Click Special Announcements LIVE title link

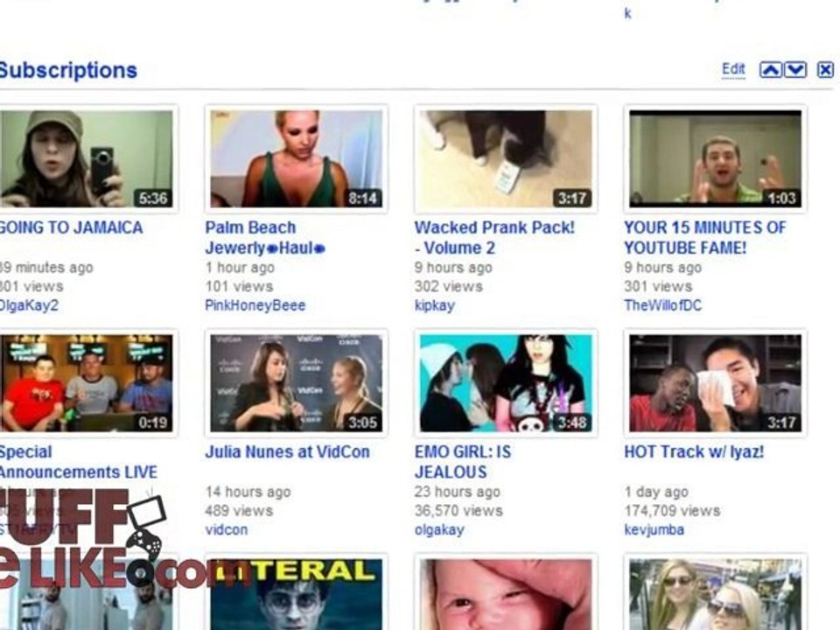79,462
